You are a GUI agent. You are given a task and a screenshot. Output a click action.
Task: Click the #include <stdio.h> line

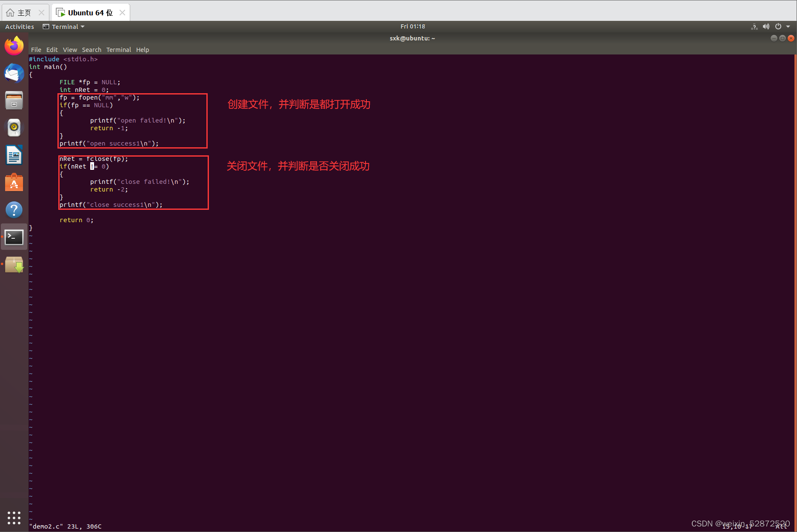(x=63, y=59)
